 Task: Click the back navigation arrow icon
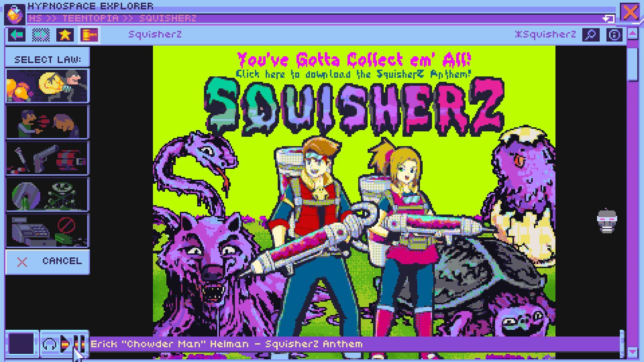tap(16, 34)
